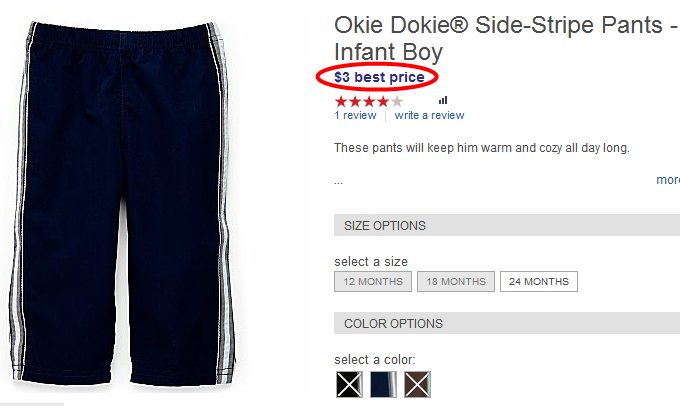Screen dimensions: 680x406
Task: Choose the navy blue color swatch
Action: pos(383,385)
